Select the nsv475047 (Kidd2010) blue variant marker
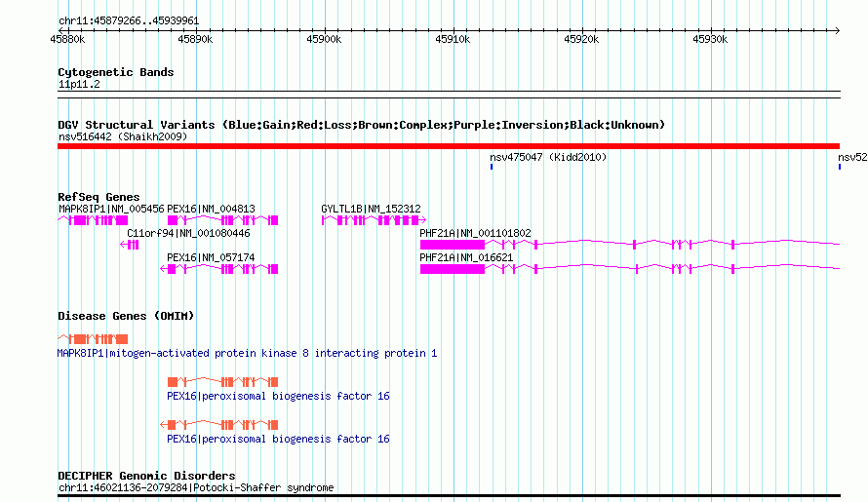868x502 pixels. click(x=492, y=167)
